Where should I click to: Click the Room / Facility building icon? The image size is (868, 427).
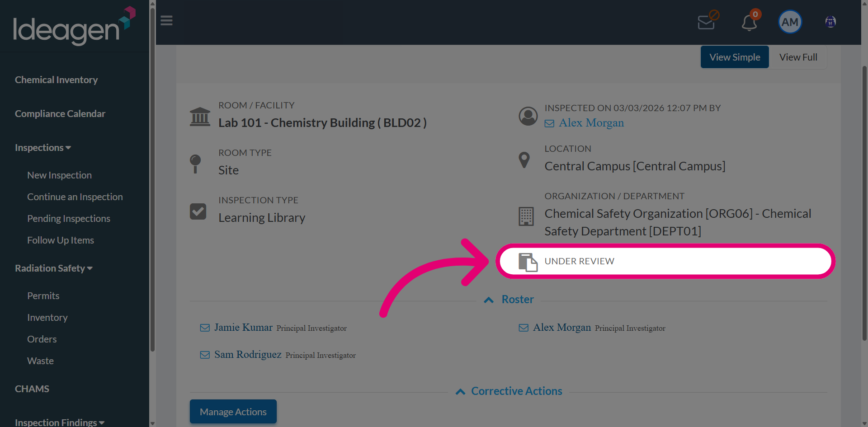(200, 117)
